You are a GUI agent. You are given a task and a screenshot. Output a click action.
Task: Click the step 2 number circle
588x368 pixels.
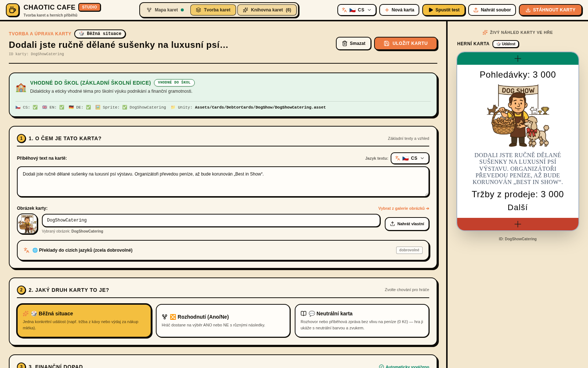(x=21, y=290)
